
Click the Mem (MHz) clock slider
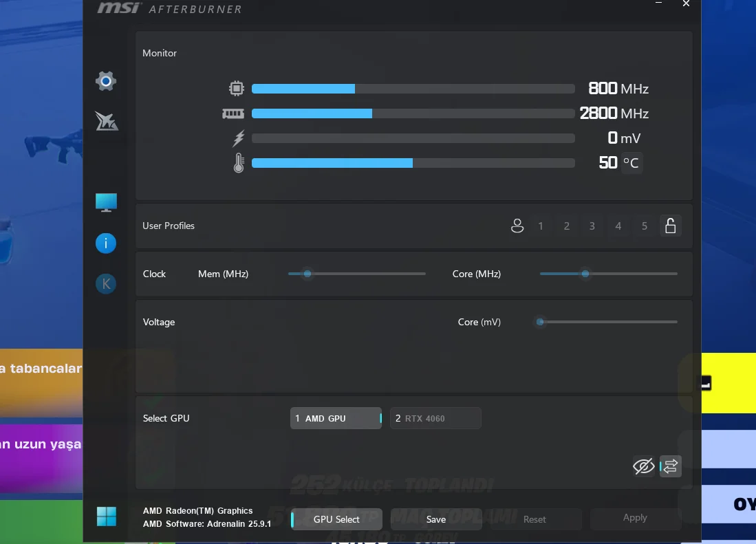[357, 274]
